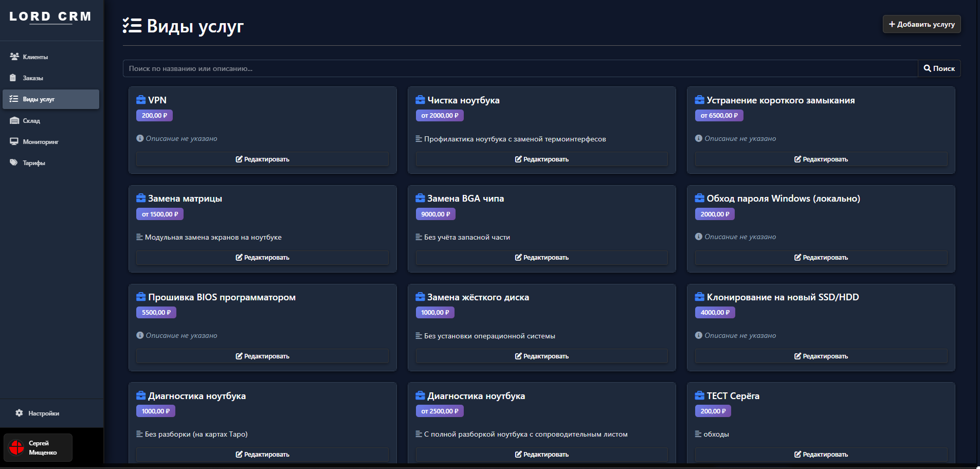Viewport: 980px width, 469px height.
Task: Click the briefcase icon on VPN card
Action: click(x=141, y=100)
